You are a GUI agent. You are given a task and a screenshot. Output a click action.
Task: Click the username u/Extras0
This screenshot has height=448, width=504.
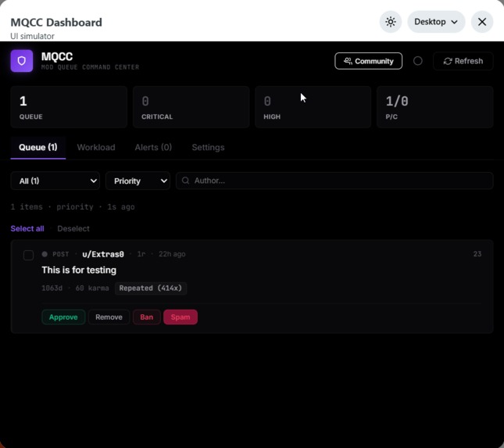[103, 254]
